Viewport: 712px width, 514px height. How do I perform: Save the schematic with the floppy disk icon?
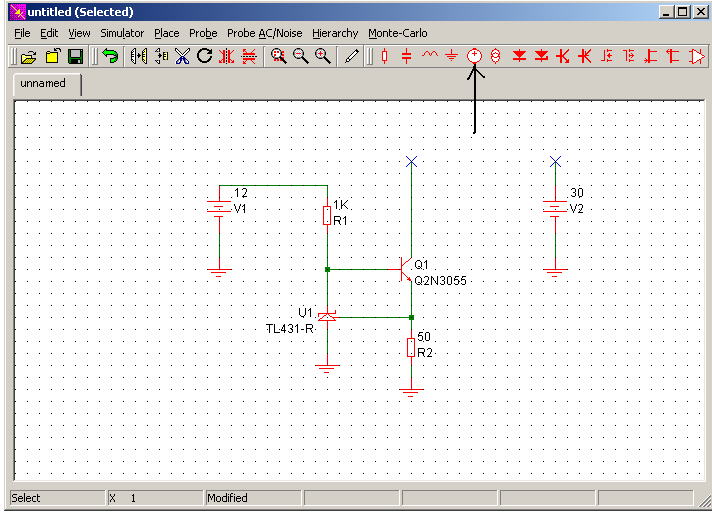coord(75,57)
